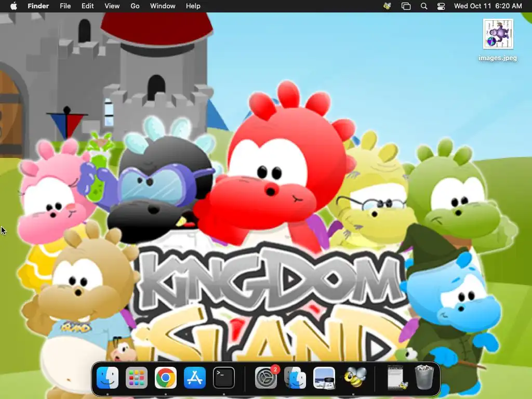
Task: Open Terminal from the Dock
Action: [x=224, y=378]
